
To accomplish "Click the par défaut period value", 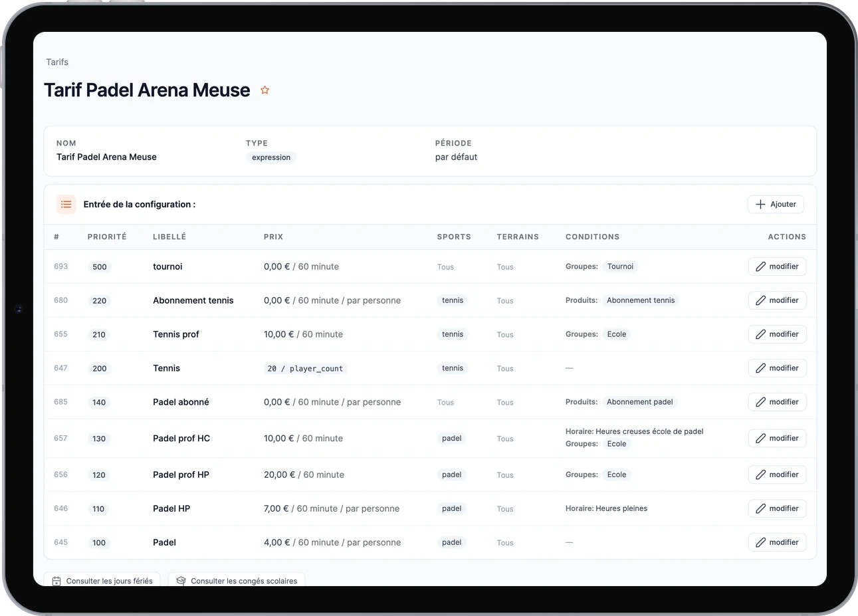I will (x=456, y=157).
